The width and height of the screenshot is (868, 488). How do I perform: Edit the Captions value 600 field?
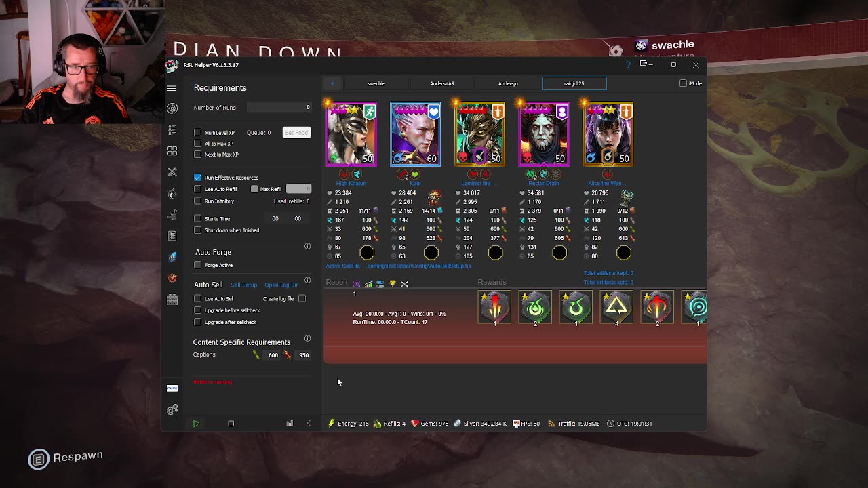tap(273, 355)
